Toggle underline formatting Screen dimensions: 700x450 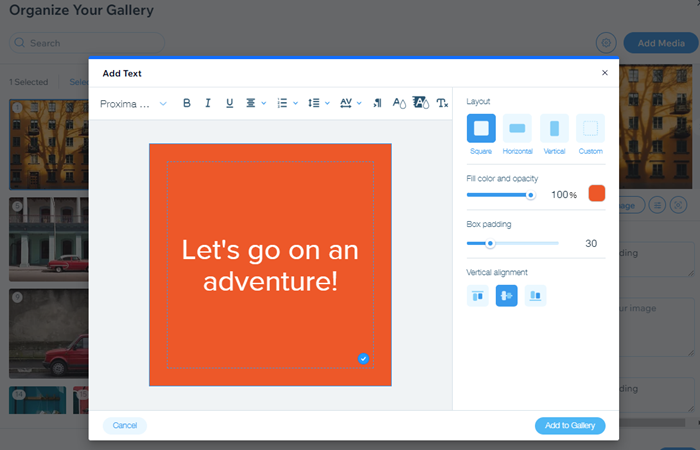pos(229,103)
